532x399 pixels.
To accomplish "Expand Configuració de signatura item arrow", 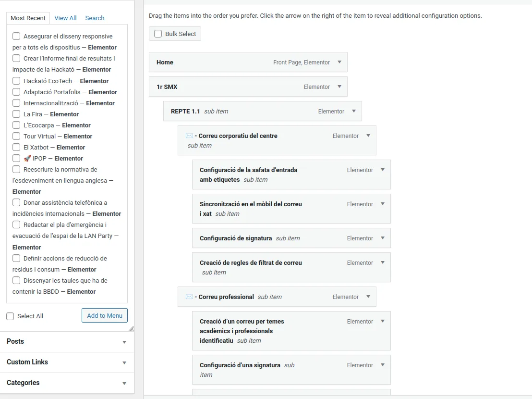I will [x=383, y=238].
